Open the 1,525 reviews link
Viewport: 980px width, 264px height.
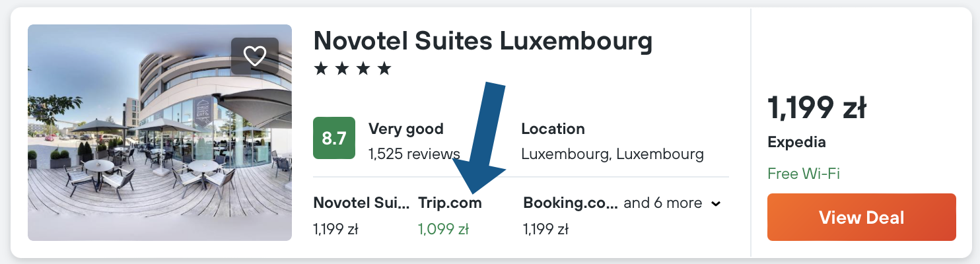coord(414,154)
